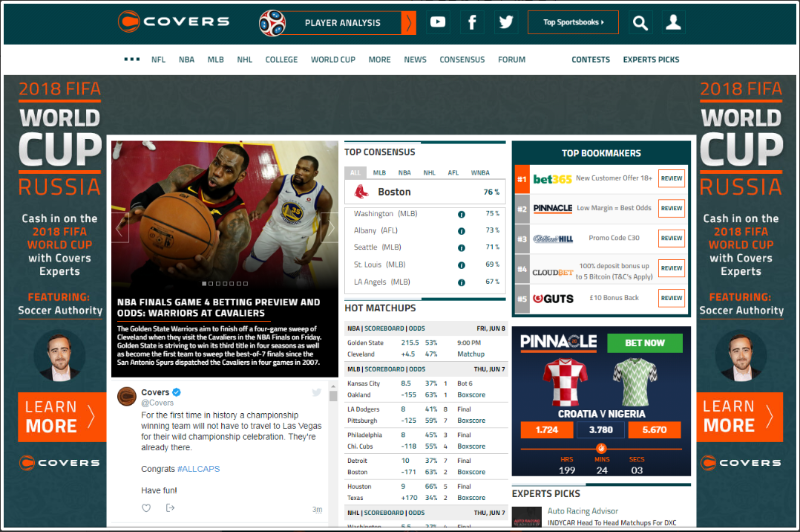Open Matchup link for Golden State game
Screen dimensions: 800x532
[x=471, y=354]
